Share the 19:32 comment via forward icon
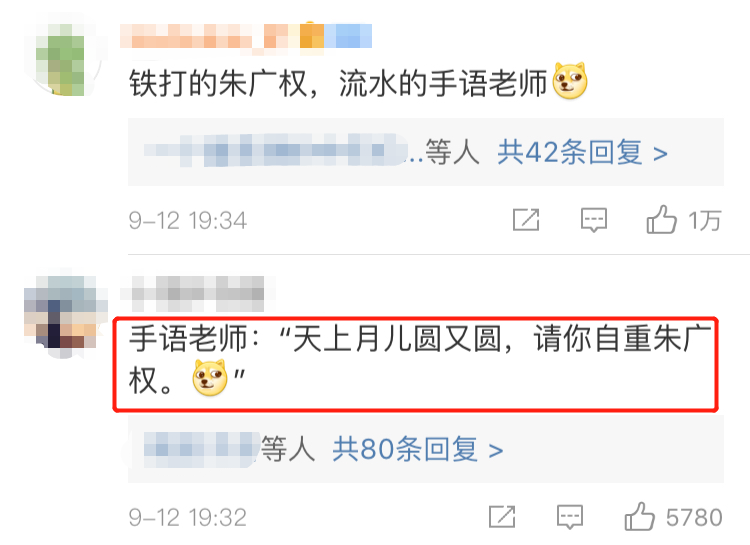The image size is (750, 545). (502, 517)
